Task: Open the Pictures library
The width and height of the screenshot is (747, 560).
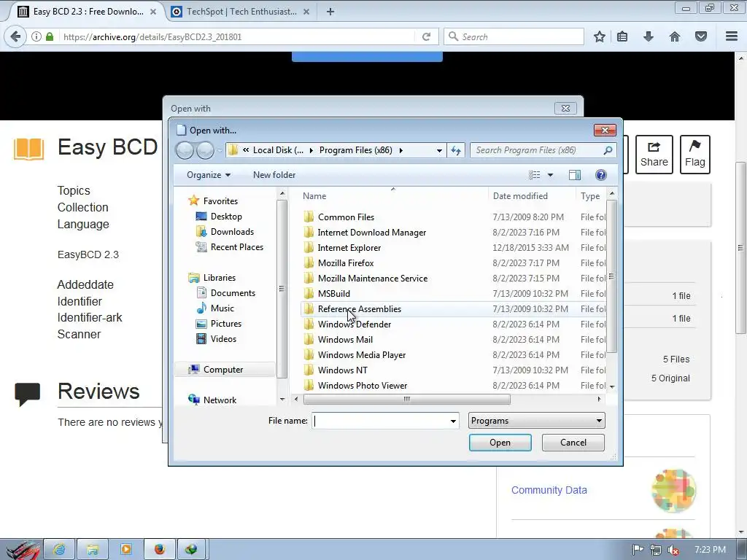Action: (226, 323)
